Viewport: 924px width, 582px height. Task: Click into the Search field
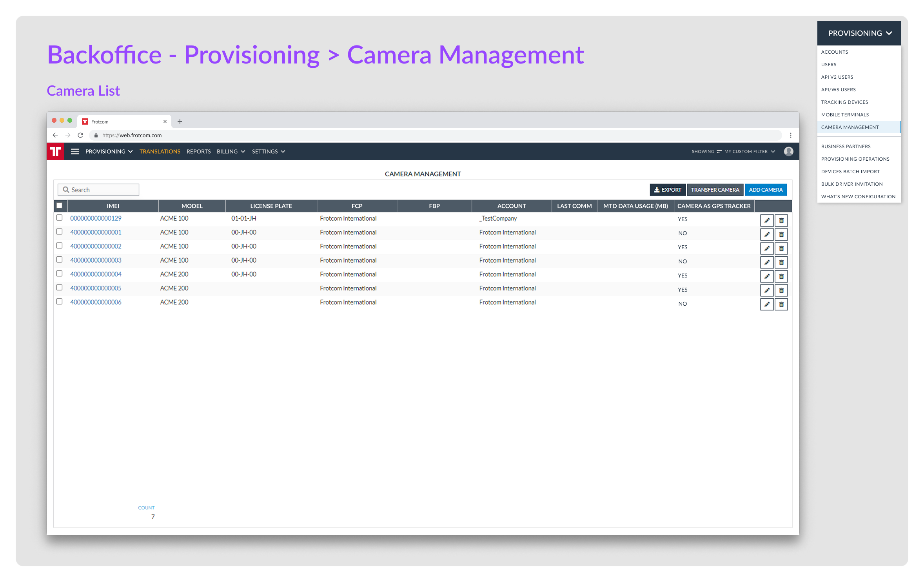point(98,190)
